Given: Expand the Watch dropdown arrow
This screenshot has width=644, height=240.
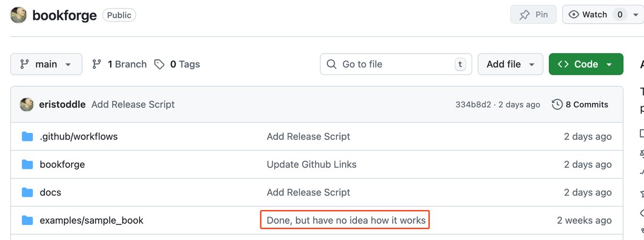Looking at the screenshot, I should (x=636, y=15).
